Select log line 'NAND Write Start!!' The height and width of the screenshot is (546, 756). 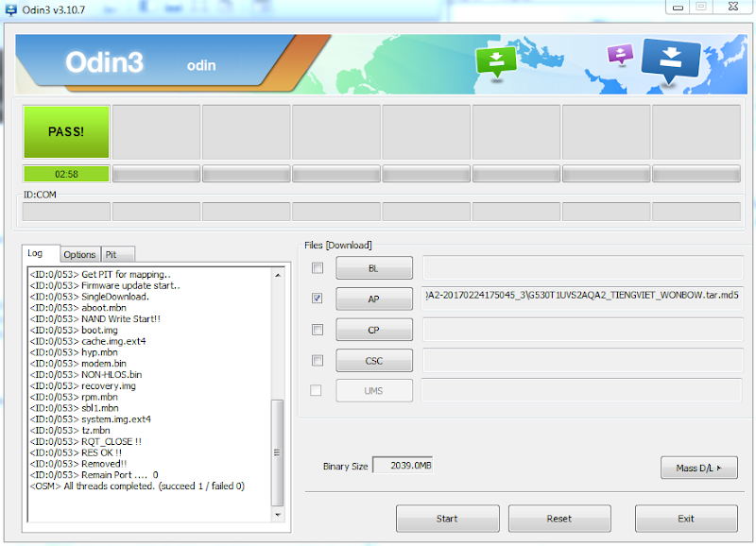point(95,319)
